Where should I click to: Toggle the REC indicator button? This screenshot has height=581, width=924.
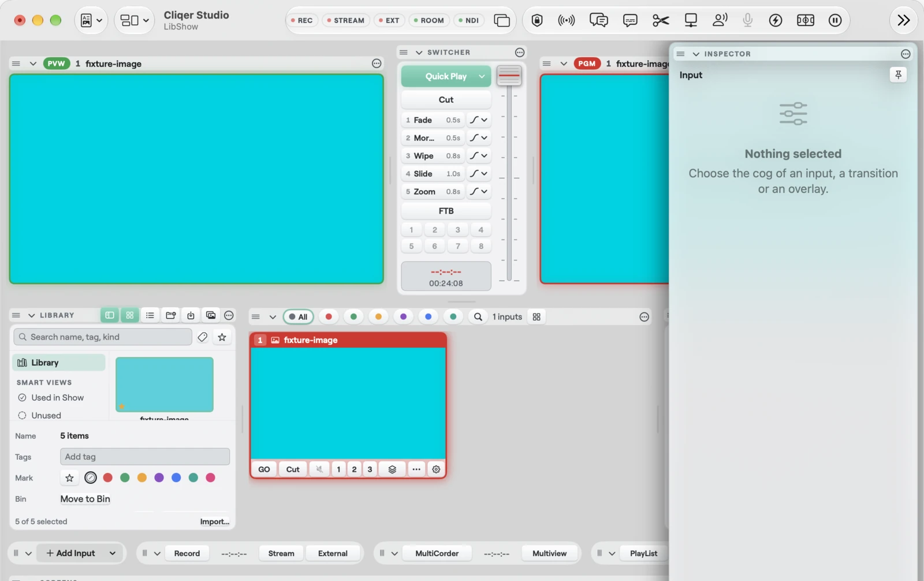pos(302,20)
